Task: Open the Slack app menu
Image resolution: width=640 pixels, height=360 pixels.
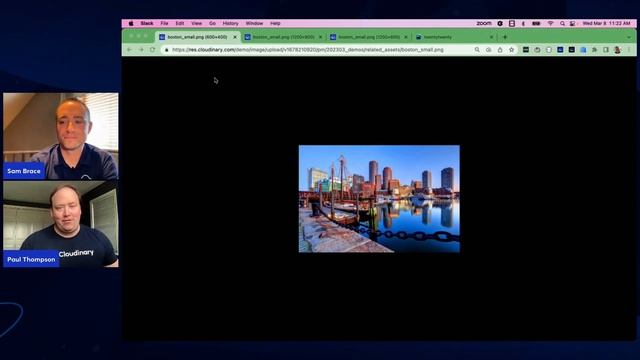Action: pyautogui.click(x=147, y=24)
